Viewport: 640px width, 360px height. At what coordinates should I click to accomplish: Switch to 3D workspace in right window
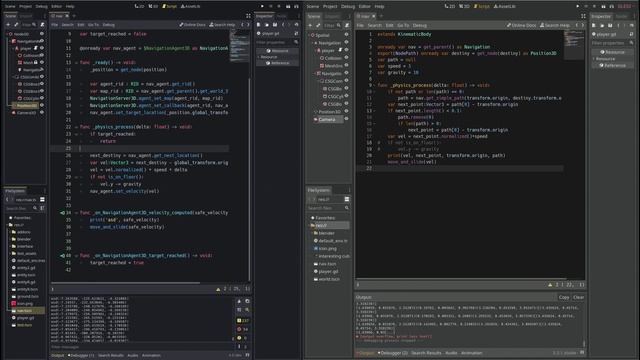[464, 6]
